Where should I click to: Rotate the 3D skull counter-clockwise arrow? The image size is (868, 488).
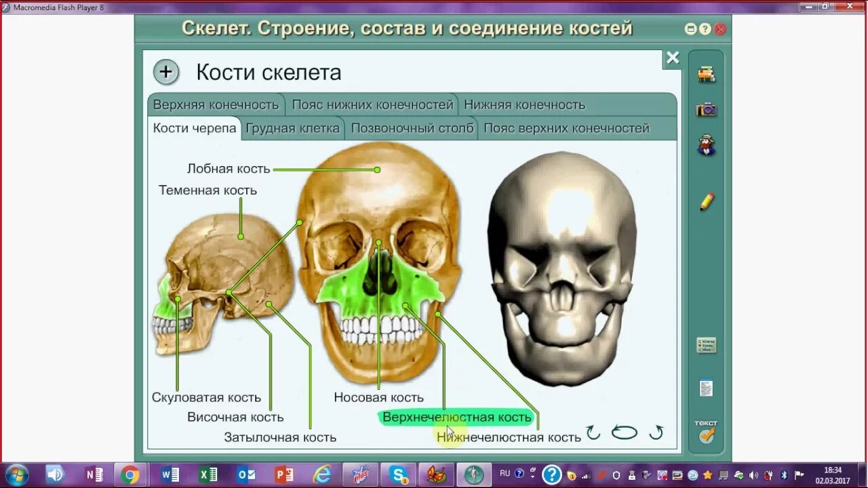point(593,432)
